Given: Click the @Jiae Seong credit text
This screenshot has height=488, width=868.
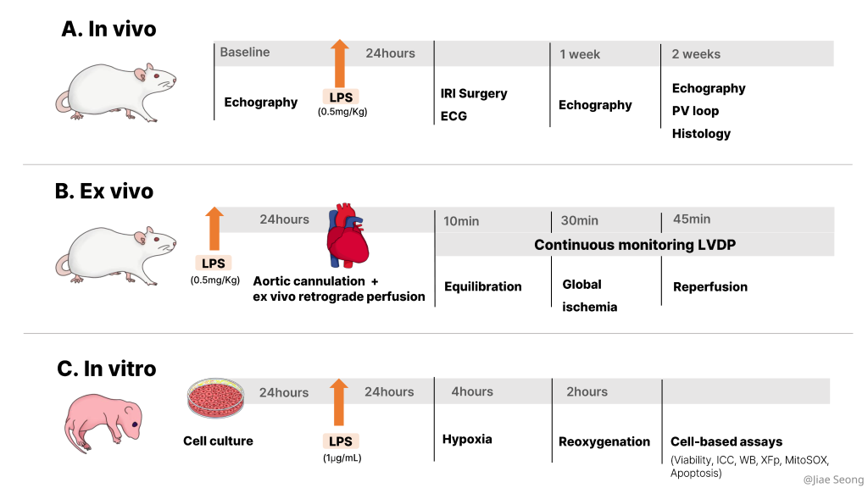Looking at the screenshot, I should (x=832, y=480).
